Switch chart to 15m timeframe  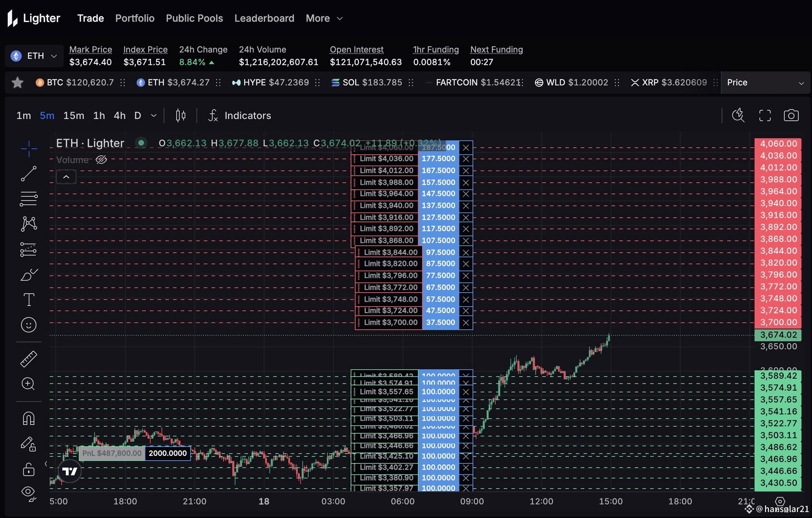pos(74,115)
